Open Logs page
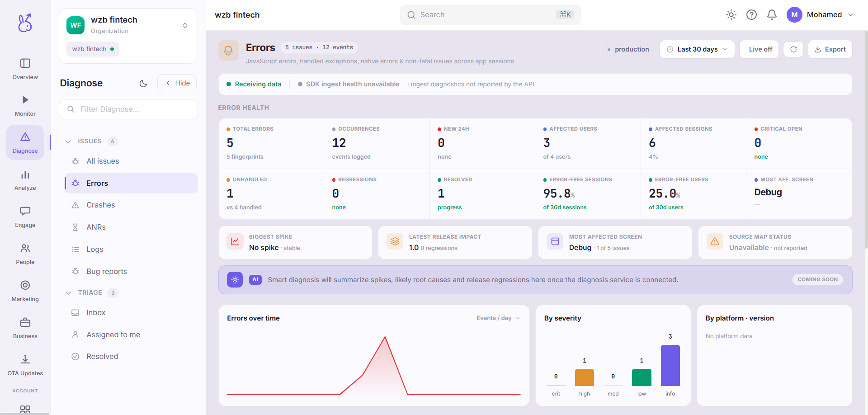The height and width of the screenshot is (415, 868). coord(131,250)
